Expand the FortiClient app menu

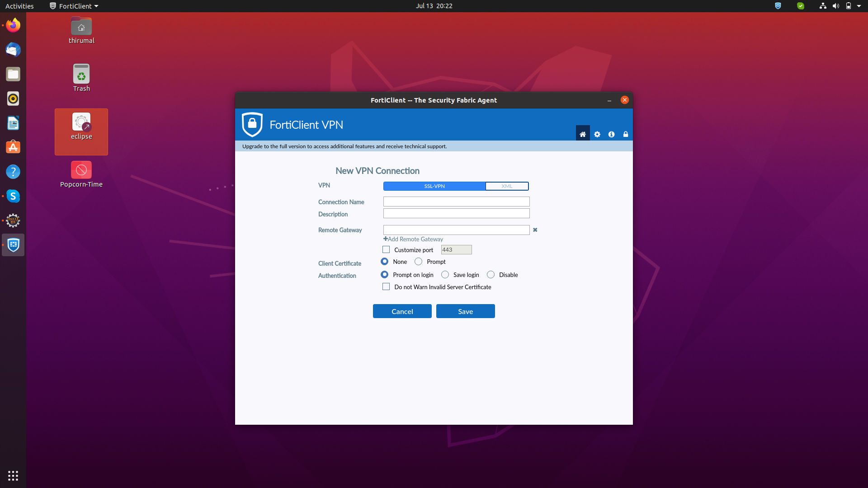75,6
